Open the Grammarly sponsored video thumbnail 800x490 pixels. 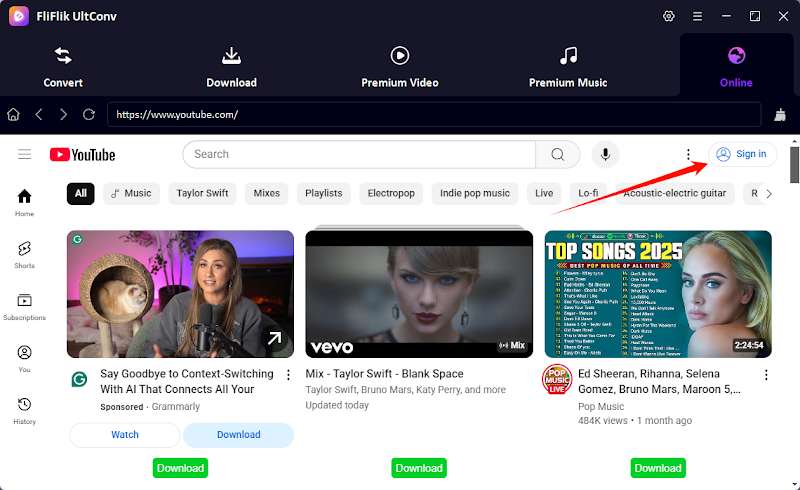pyautogui.click(x=180, y=294)
